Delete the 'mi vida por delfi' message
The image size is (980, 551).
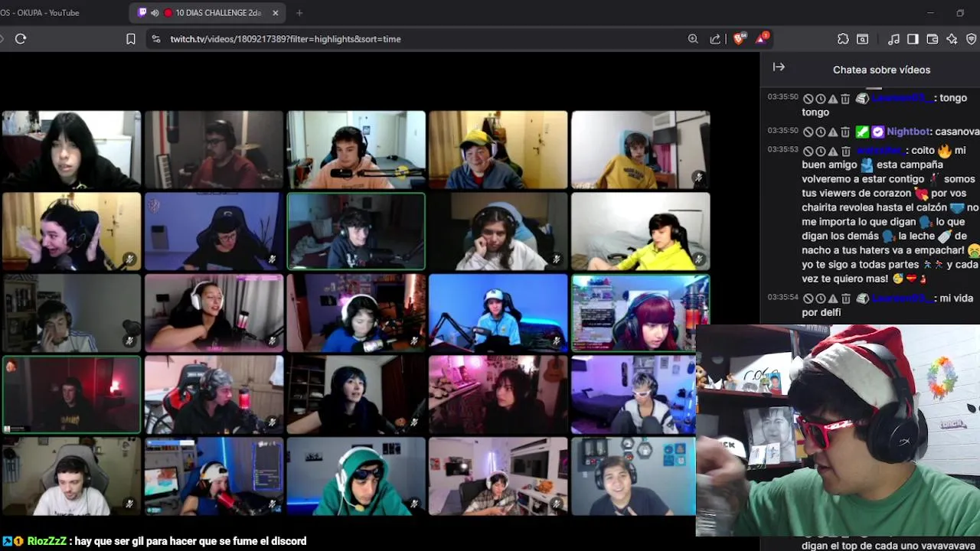click(x=845, y=298)
